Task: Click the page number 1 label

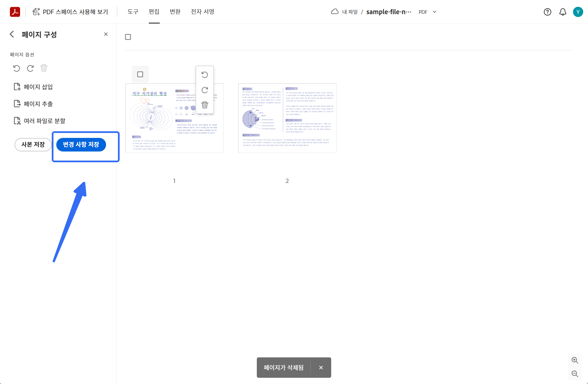Action: tap(174, 181)
